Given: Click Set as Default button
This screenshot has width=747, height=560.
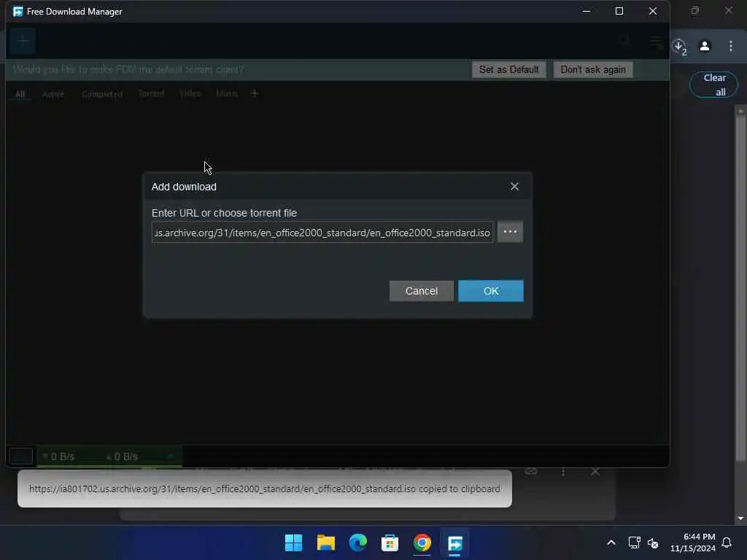Looking at the screenshot, I should click(x=508, y=69).
